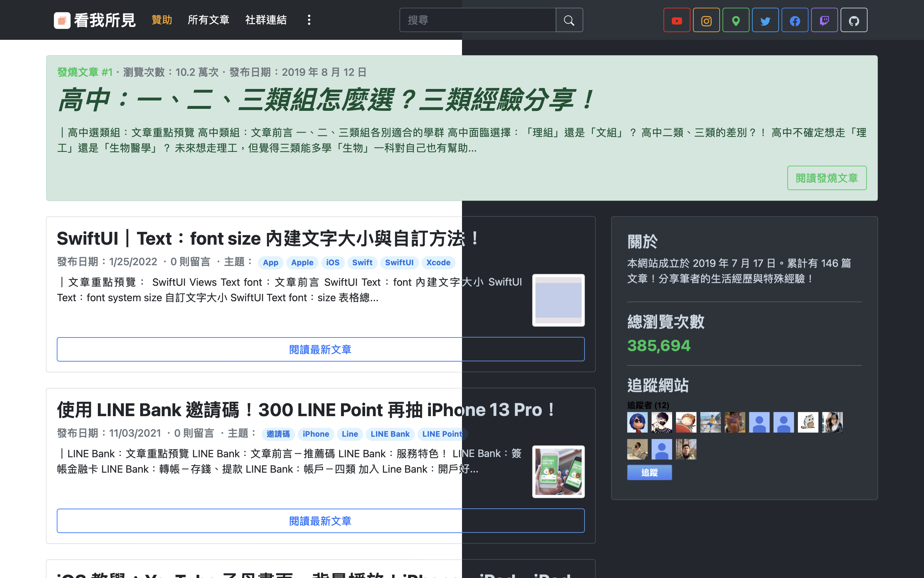Select the SwiftUI topic tag
Viewport: 924px width, 578px height.
tap(399, 263)
